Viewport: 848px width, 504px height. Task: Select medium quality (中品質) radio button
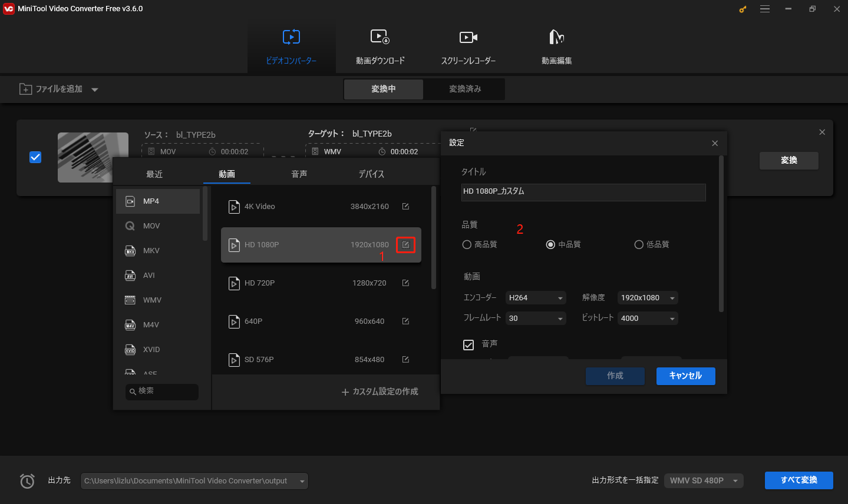550,244
